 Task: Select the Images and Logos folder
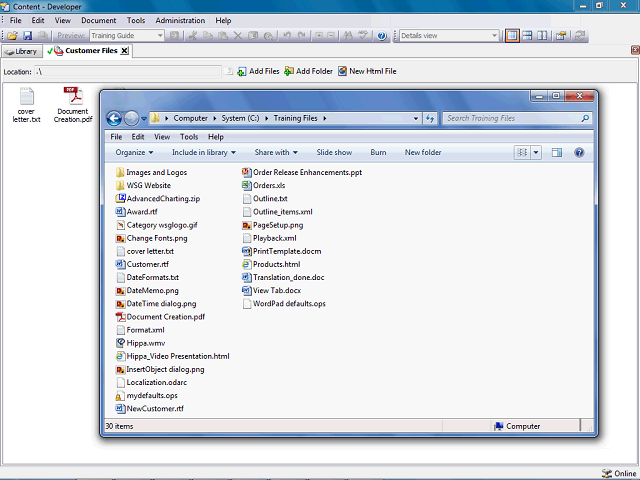[151, 173]
